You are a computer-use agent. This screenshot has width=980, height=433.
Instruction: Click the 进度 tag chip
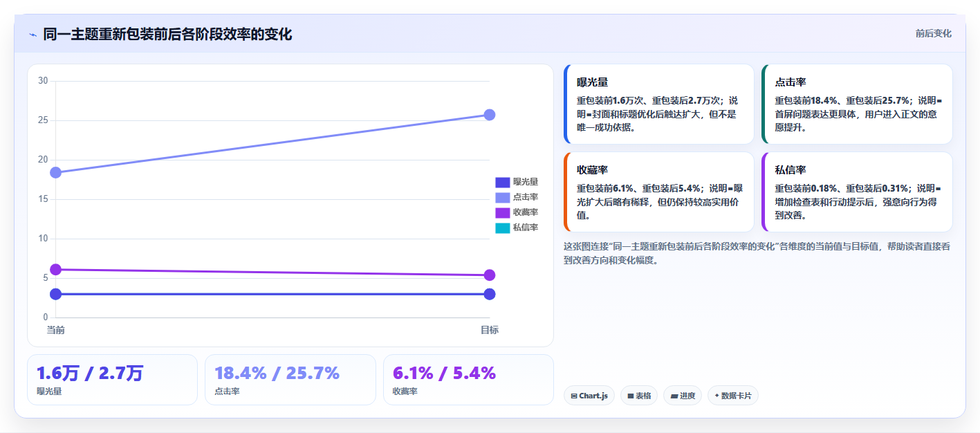click(682, 396)
